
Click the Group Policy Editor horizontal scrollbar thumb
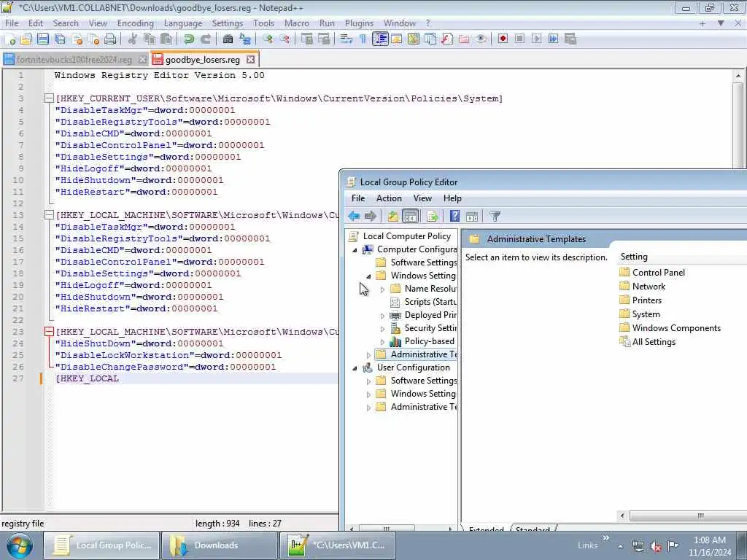(x=700, y=516)
